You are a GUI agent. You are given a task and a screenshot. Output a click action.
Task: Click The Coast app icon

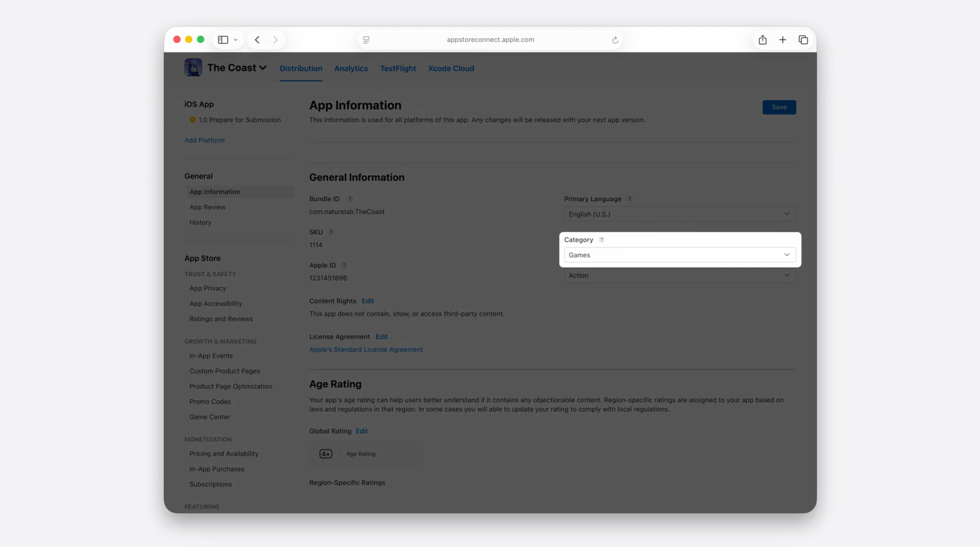coord(193,68)
